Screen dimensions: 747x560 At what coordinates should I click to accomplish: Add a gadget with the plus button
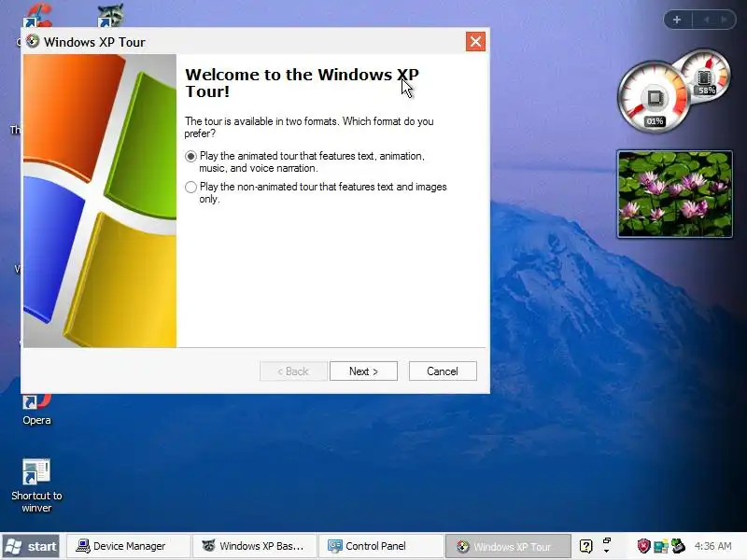pyautogui.click(x=677, y=20)
